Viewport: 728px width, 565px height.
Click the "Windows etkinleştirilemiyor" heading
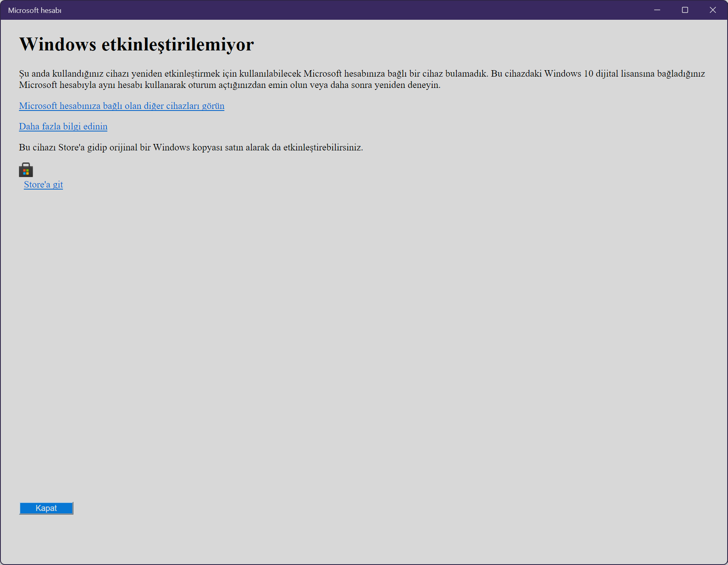click(136, 44)
